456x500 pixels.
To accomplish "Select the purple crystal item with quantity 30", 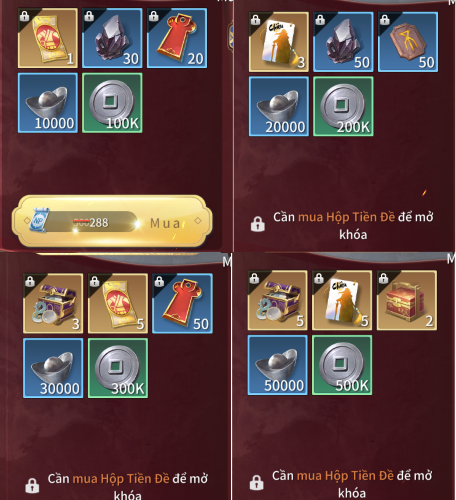I will [112, 38].
